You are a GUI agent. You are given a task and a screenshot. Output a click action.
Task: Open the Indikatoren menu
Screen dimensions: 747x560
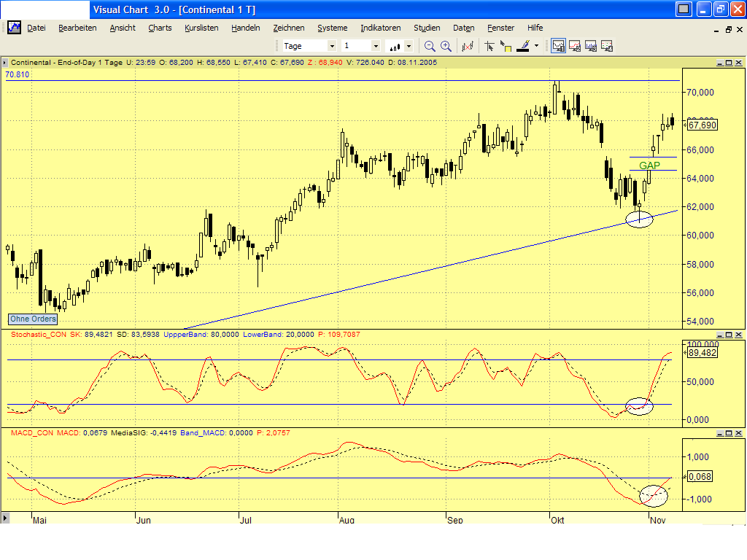(x=380, y=28)
